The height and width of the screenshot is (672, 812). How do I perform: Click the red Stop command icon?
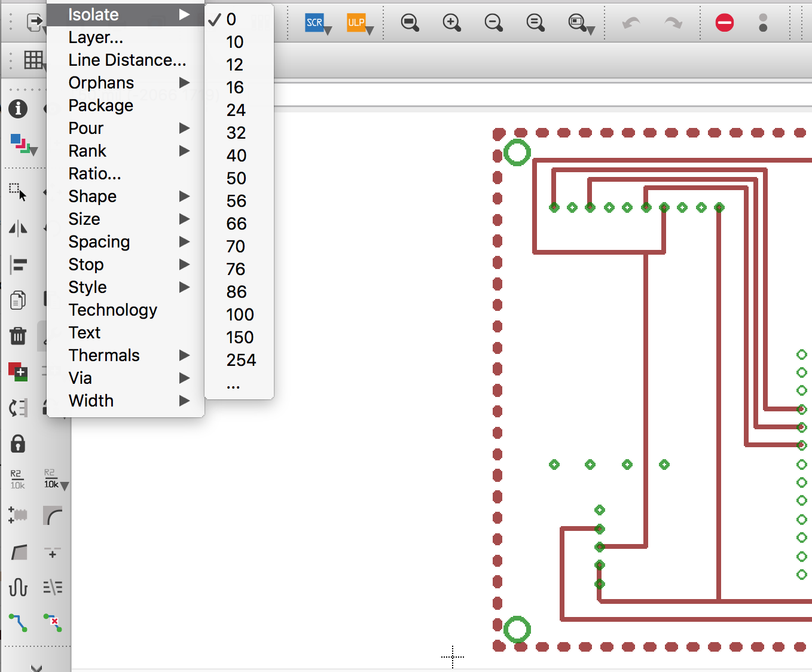coord(724,23)
